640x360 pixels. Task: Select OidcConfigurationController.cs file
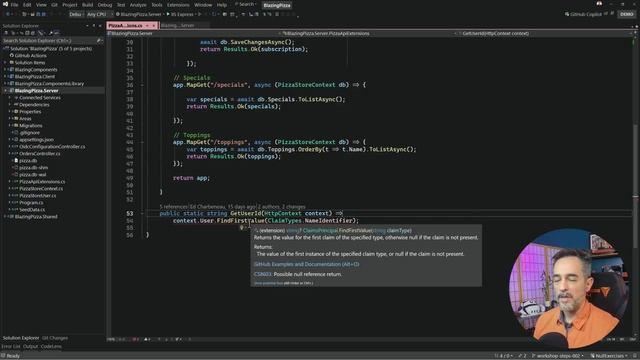tap(52, 147)
